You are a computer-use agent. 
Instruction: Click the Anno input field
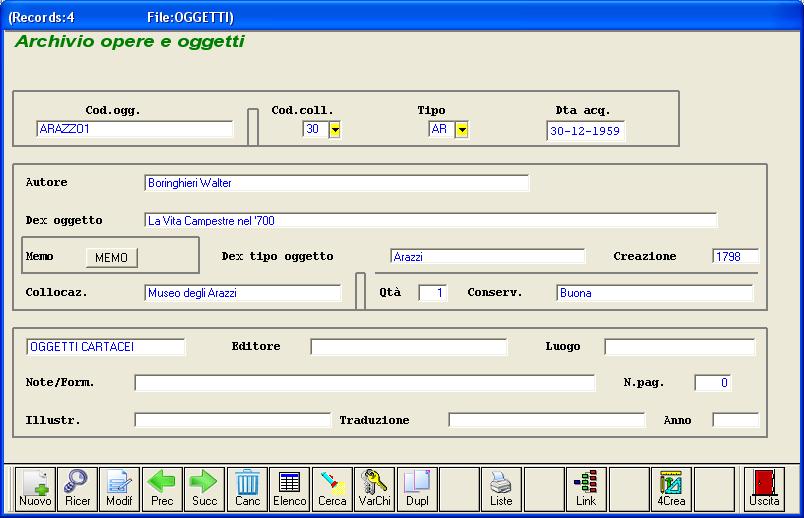[735, 420]
